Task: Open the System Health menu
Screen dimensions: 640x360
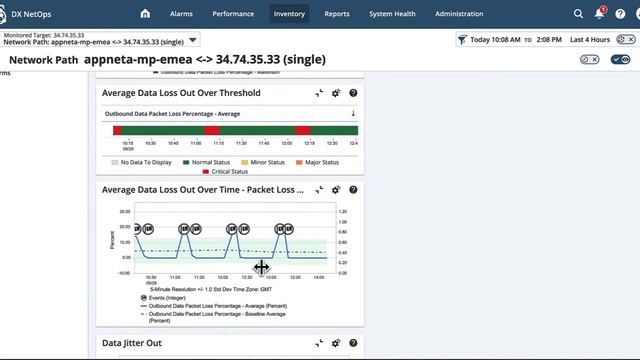Action: coord(392,14)
